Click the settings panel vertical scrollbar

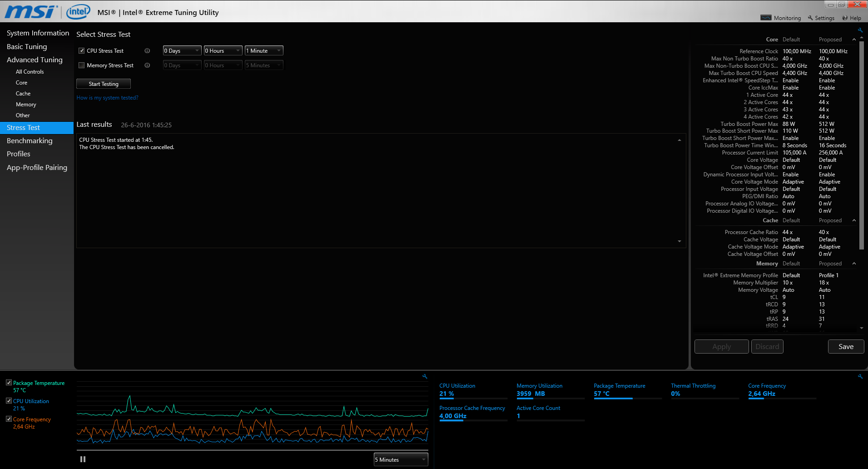click(862, 145)
